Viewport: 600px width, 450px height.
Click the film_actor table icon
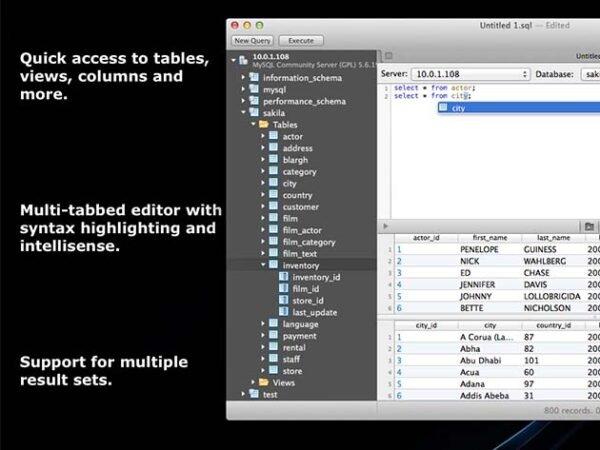pyautogui.click(x=274, y=230)
